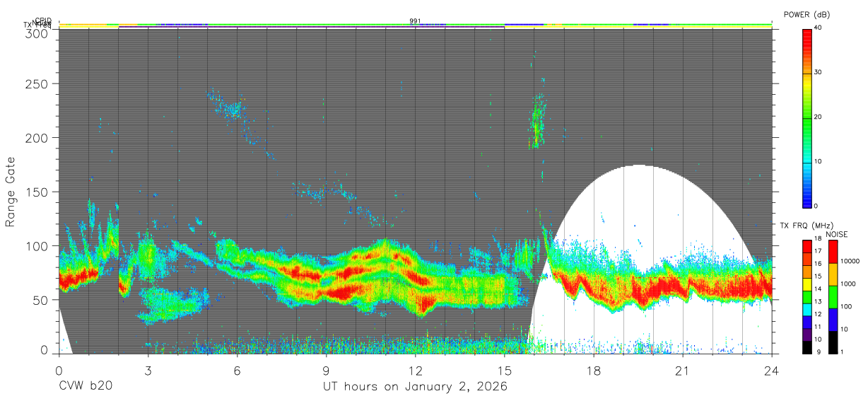The height and width of the screenshot is (401, 868).
Task: Select the 20 tick on the power colorbar
Action: click(x=819, y=117)
